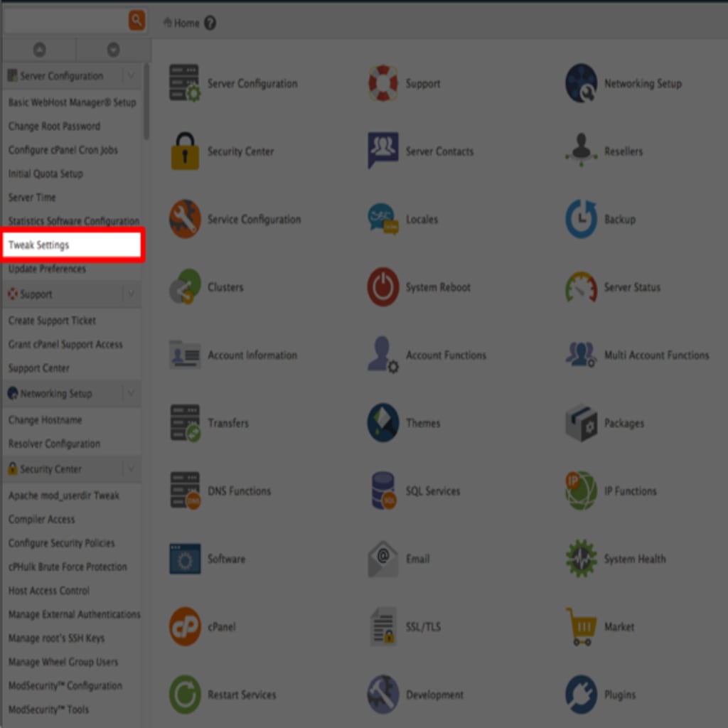Open Basic WebHost Manager Setup link
Image resolution: width=728 pixels, height=728 pixels.
point(72,102)
